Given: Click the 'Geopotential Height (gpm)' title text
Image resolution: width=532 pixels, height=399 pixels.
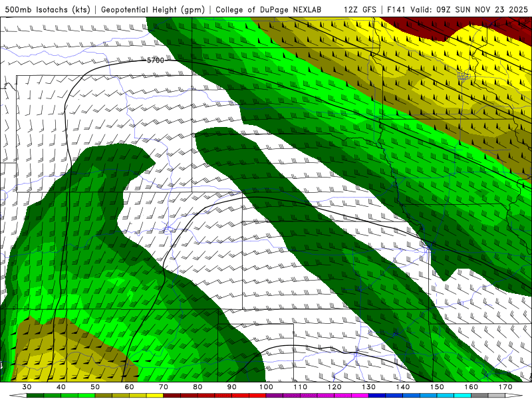Looking at the screenshot, I should click(153, 10).
